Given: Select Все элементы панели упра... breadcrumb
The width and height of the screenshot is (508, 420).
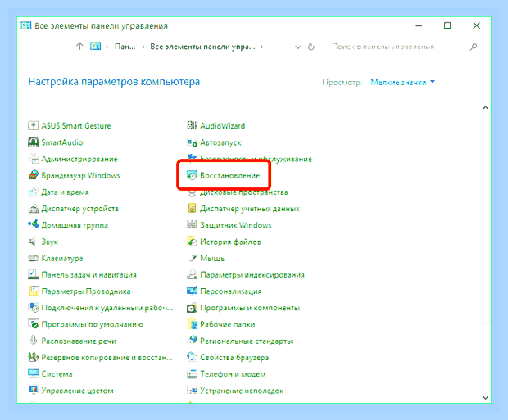Looking at the screenshot, I should [202, 47].
